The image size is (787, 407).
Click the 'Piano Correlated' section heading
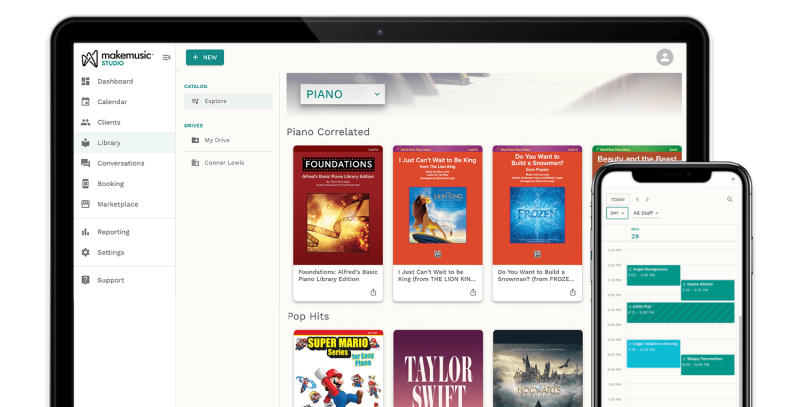(328, 132)
